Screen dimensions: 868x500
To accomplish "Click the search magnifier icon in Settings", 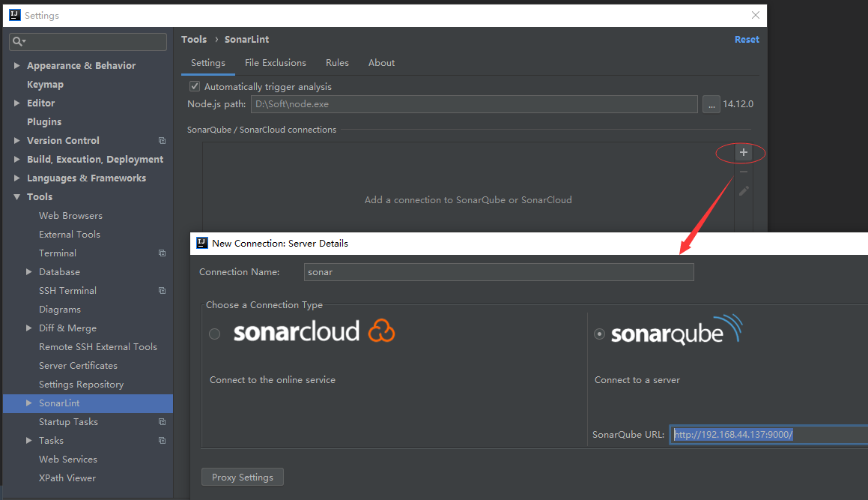I will point(19,41).
